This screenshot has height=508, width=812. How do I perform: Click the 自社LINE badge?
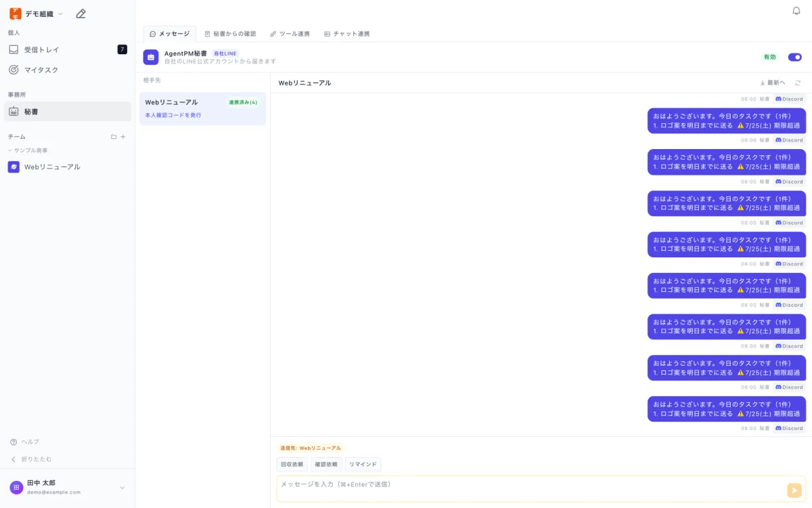tap(225, 54)
